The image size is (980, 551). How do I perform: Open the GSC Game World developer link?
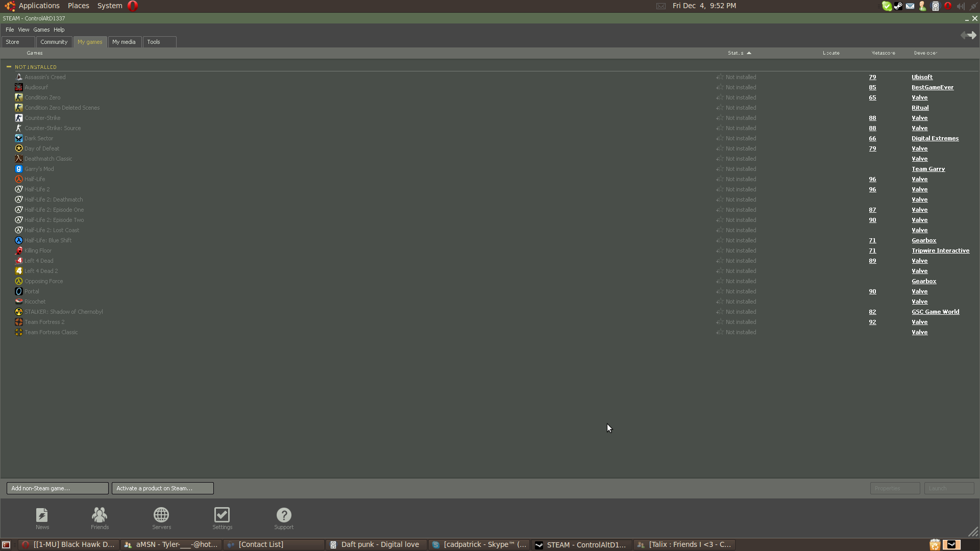pos(935,312)
